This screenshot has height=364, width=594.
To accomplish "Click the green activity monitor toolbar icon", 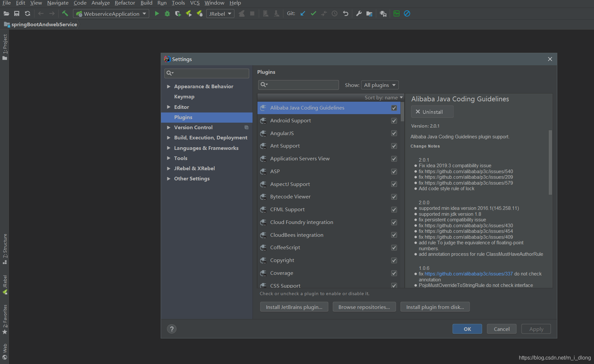I will pos(397,13).
